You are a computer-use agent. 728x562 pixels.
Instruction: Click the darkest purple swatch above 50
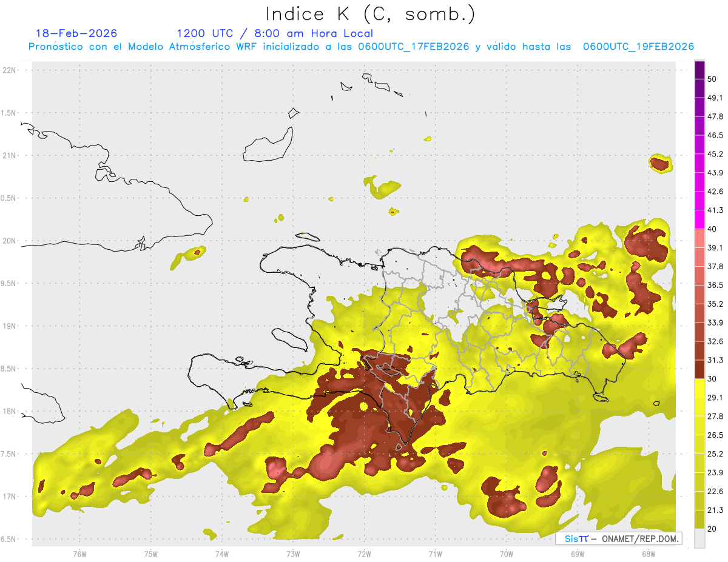(699, 70)
